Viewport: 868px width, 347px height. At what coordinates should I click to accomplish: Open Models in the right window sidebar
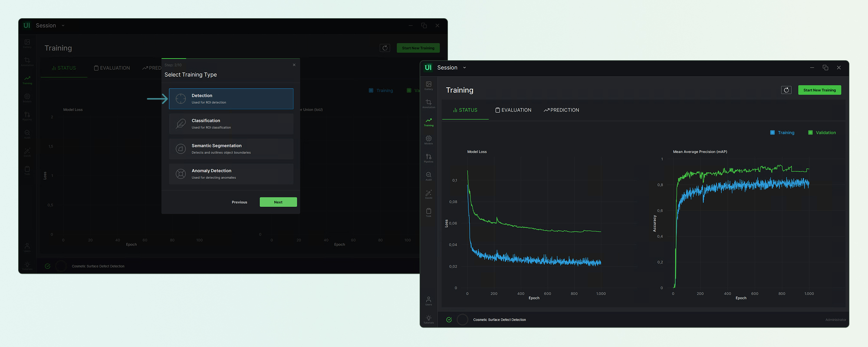428,140
